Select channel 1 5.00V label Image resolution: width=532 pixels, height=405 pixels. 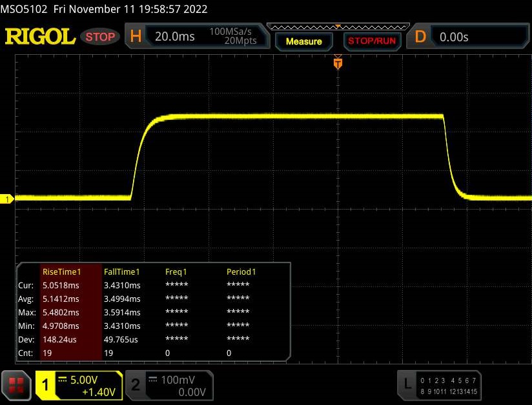click(x=84, y=380)
